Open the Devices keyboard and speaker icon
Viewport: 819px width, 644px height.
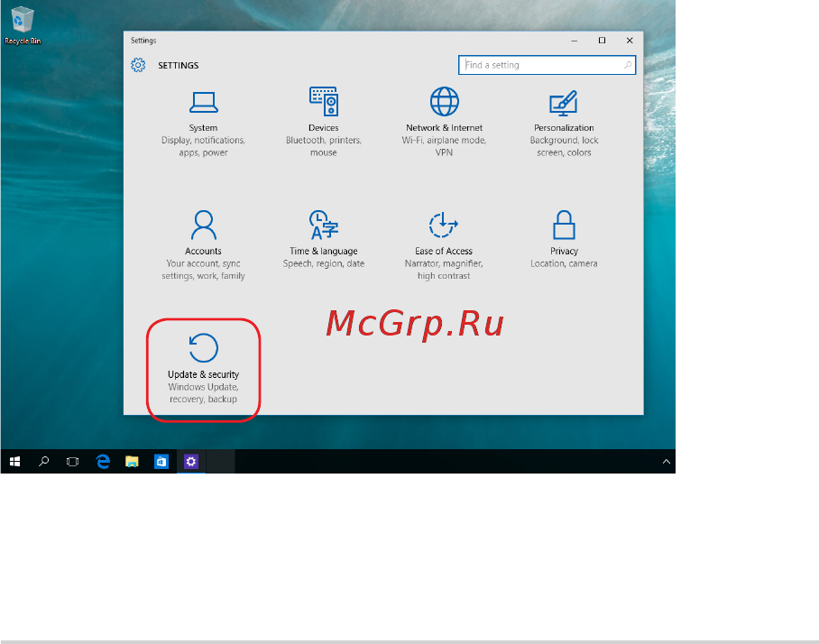pyautogui.click(x=323, y=101)
